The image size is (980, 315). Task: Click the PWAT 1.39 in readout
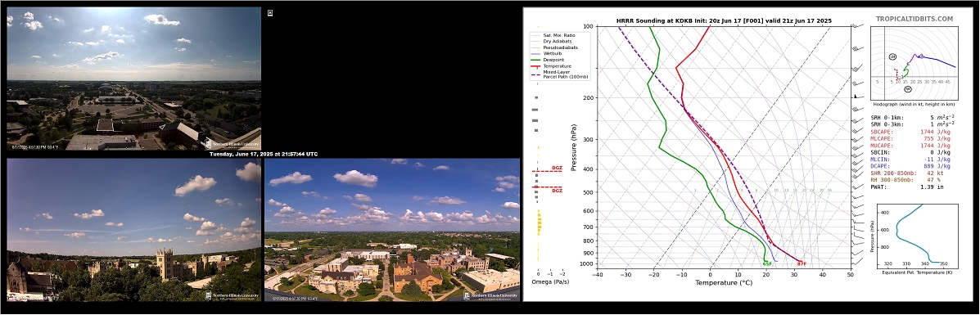[907, 187]
